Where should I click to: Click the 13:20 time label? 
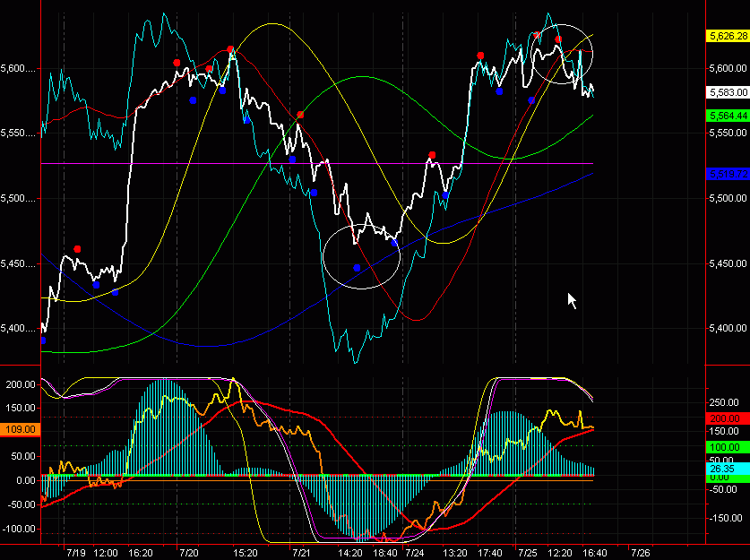[x=455, y=553]
